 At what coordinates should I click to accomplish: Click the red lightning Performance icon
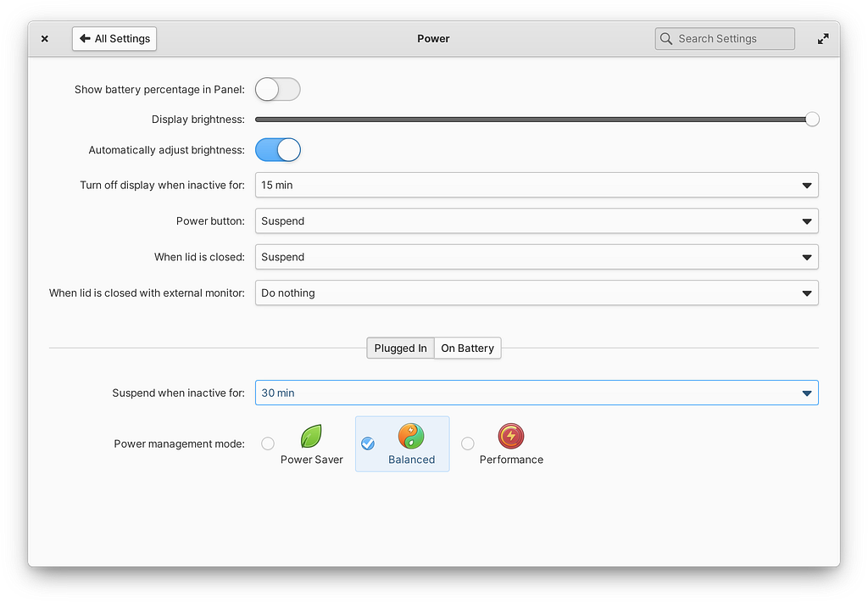point(511,437)
